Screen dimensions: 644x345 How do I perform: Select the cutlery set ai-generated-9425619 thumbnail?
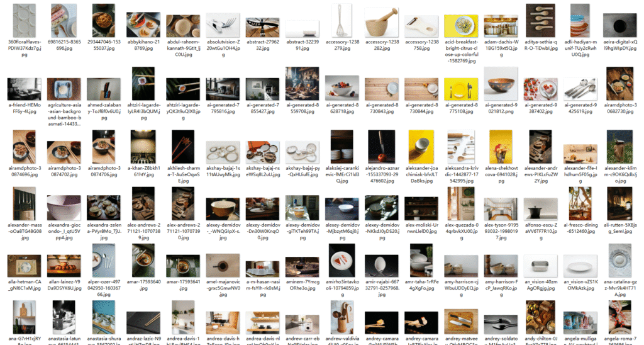(x=580, y=89)
